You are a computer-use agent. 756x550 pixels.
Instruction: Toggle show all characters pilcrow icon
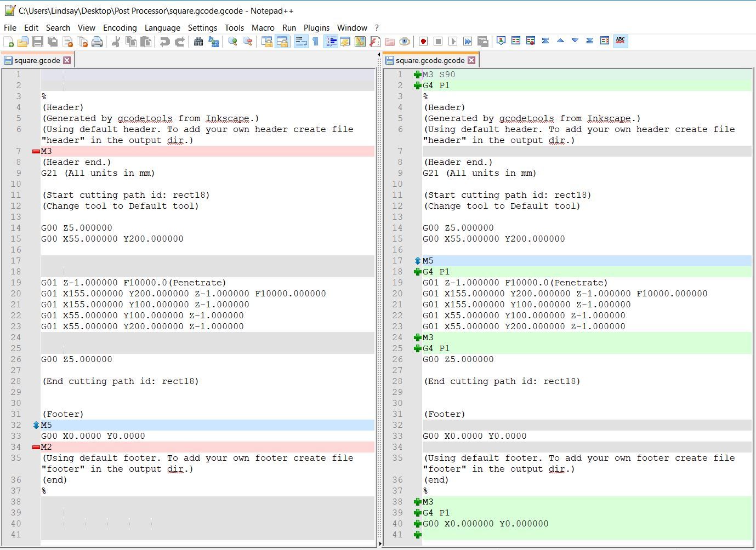315,42
